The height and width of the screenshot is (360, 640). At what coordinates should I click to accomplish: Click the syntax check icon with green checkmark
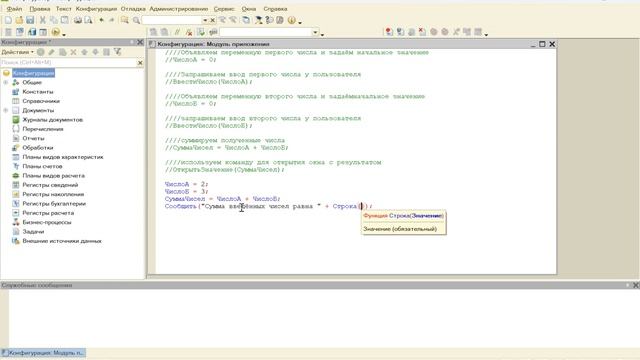pos(201,32)
